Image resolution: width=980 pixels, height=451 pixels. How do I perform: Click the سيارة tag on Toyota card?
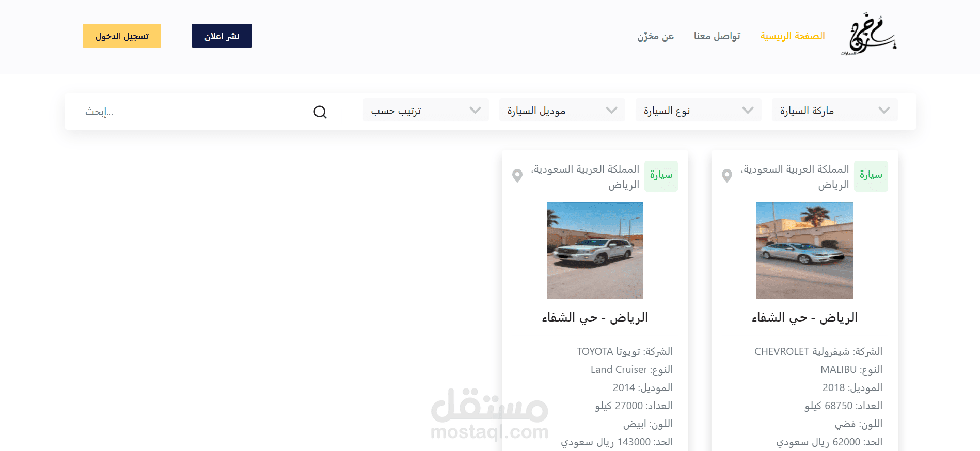click(661, 176)
